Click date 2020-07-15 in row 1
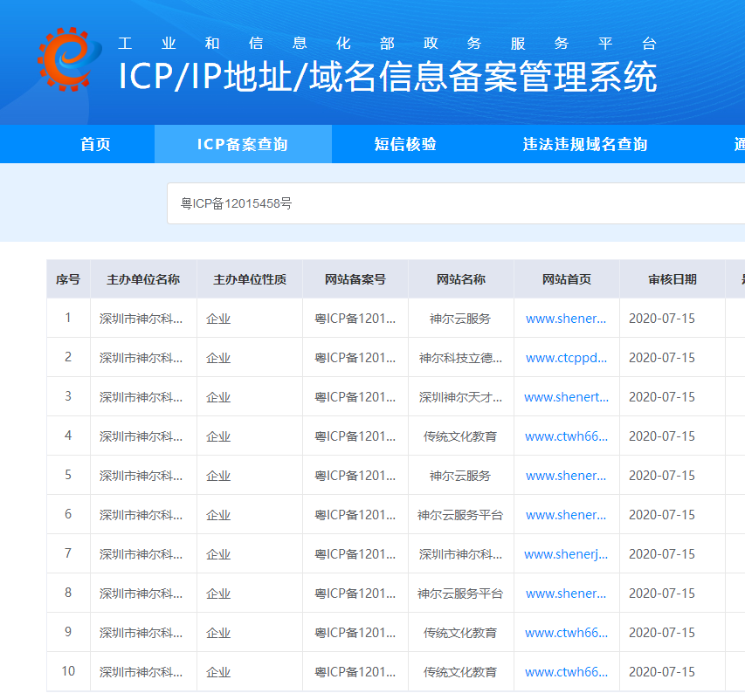745x700 pixels. 662,319
